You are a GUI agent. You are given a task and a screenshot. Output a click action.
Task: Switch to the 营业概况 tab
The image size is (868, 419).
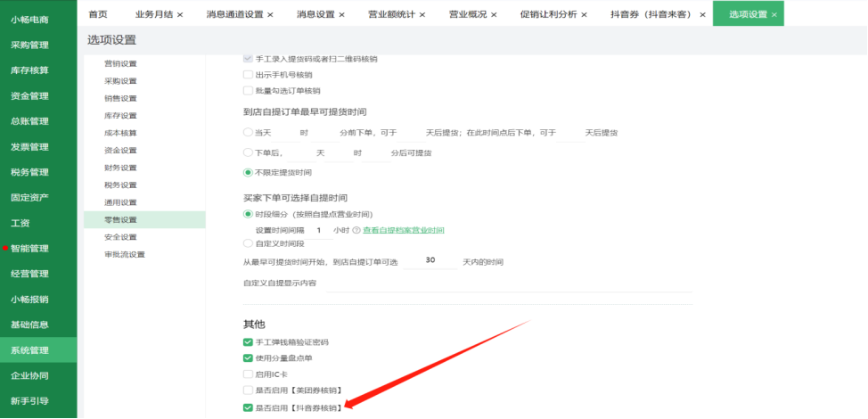[468, 14]
